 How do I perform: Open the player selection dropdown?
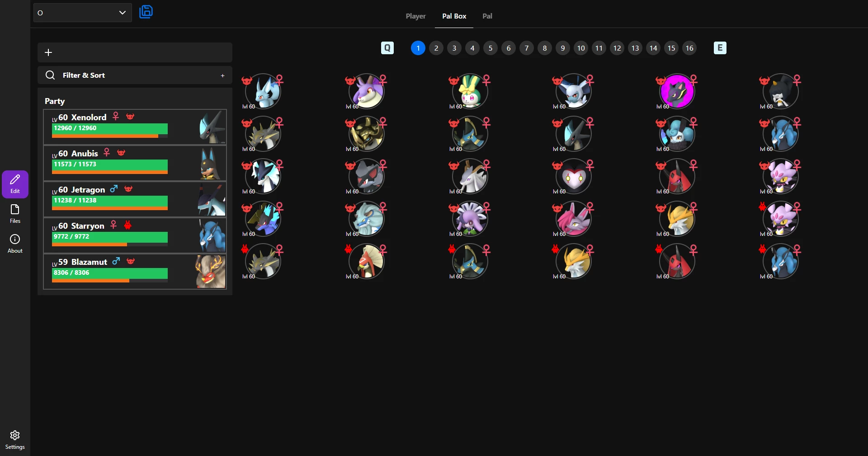point(83,13)
